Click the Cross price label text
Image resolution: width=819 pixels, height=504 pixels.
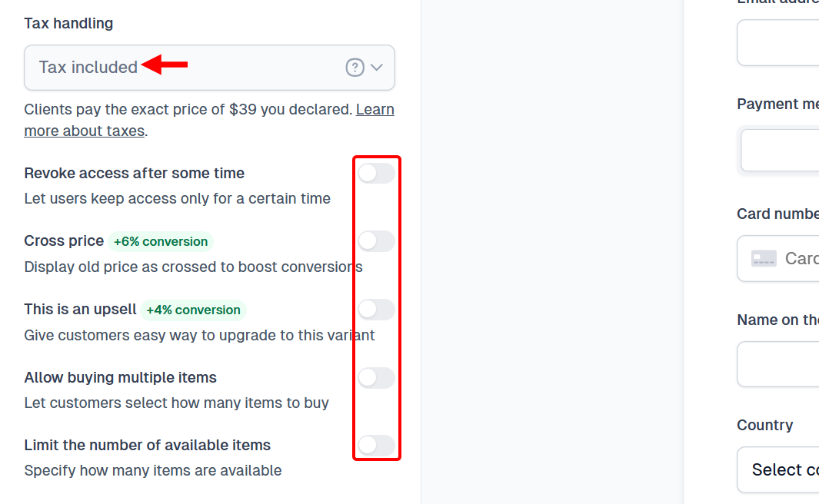(64, 240)
